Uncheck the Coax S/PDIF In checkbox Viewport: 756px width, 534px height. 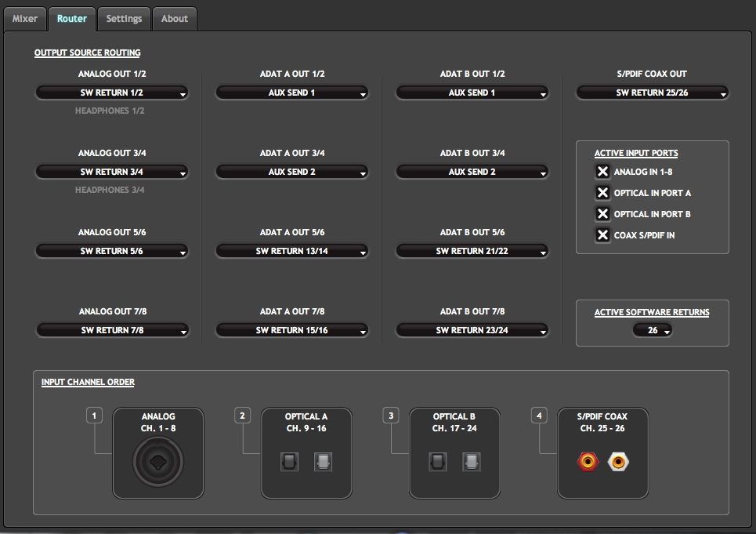point(602,235)
